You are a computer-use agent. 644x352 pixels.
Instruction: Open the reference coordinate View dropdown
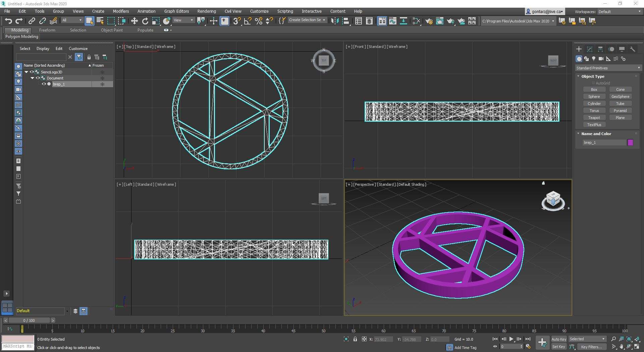tap(183, 20)
